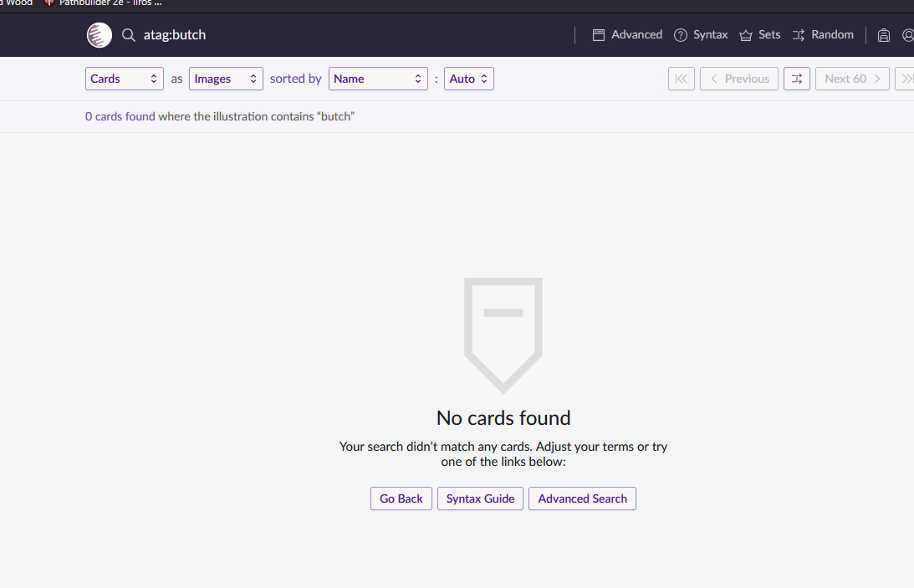Switch to the Pathbuilder 2e browser tab
Screen dimensions: 914x588
[105, 3]
